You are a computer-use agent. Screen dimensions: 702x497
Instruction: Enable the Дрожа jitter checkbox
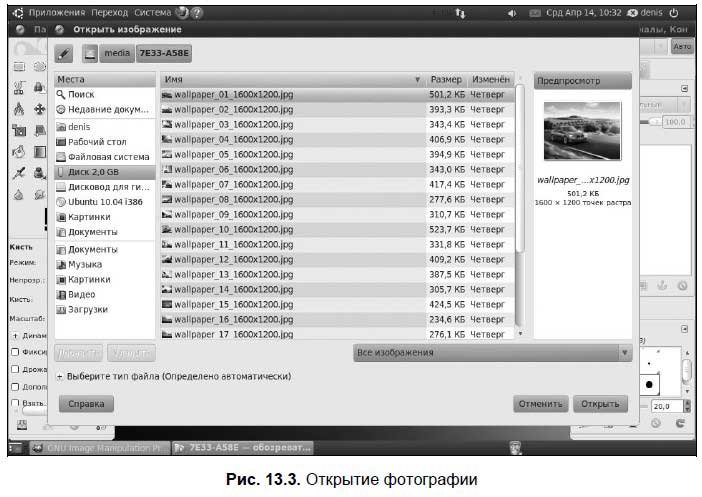[15, 369]
